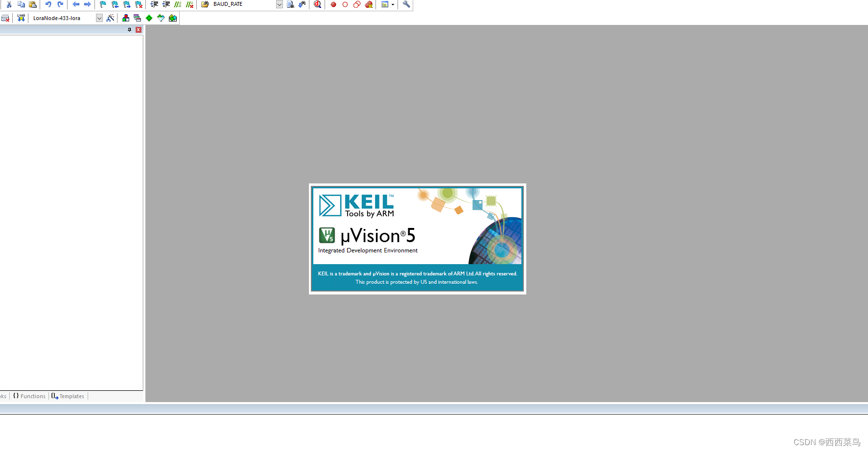Screen dimensions: 868x451
Task: Launch the Pack Installer icon
Action: coord(173,18)
